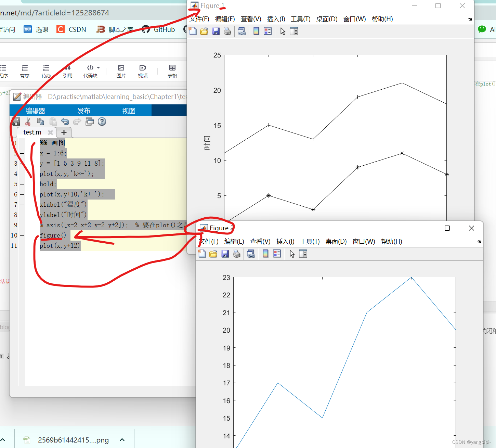
Task: Click browser address bar URL
Action: (55, 13)
